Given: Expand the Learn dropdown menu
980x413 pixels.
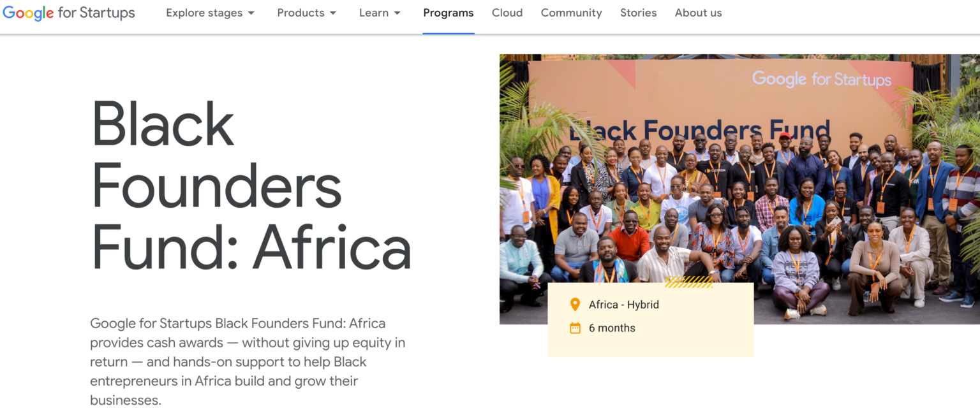Looking at the screenshot, I should pos(375,13).
